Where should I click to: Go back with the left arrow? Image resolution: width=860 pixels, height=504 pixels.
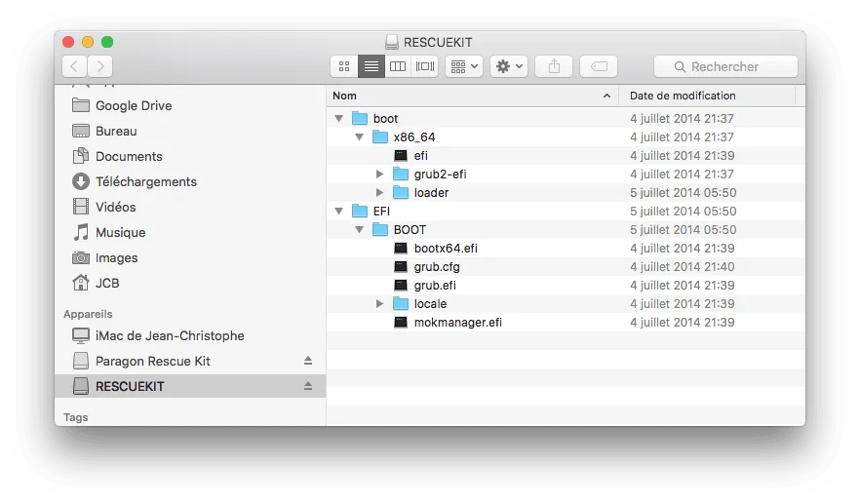[x=74, y=66]
